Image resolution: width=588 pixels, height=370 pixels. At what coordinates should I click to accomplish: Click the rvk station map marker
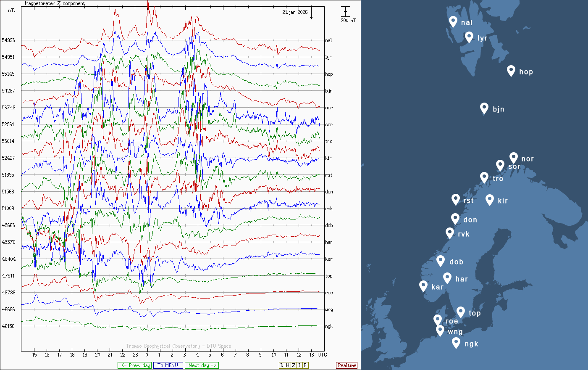point(449,233)
